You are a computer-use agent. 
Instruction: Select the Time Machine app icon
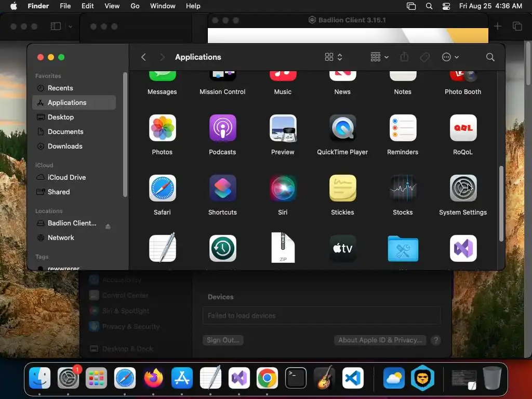tap(222, 248)
